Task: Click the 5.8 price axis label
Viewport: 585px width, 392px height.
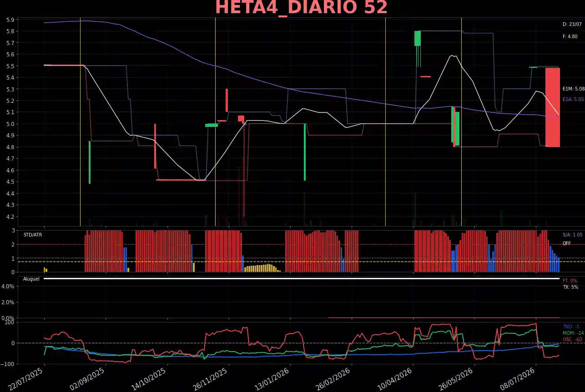Action: click(10, 31)
